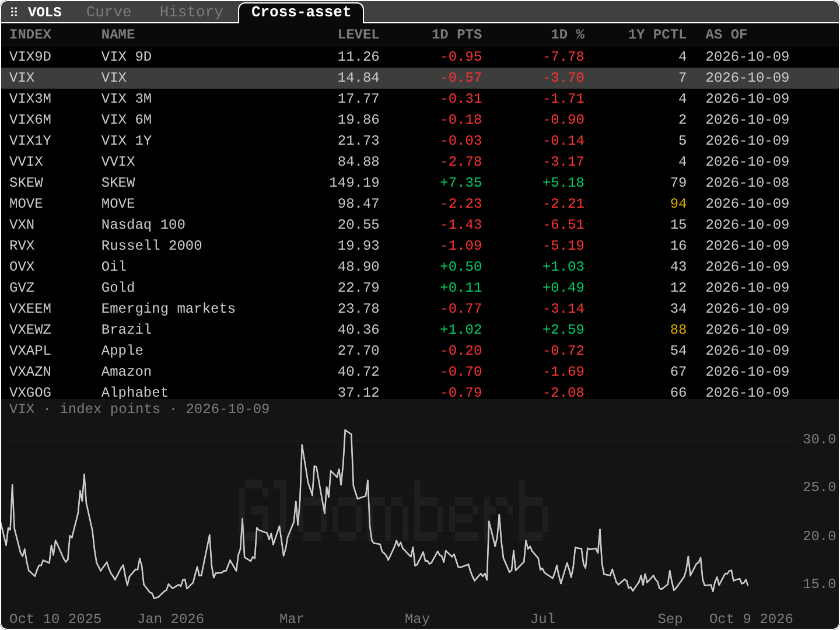This screenshot has height=630, width=840.
Task: Open the History tab
Action: coord(191,12)
